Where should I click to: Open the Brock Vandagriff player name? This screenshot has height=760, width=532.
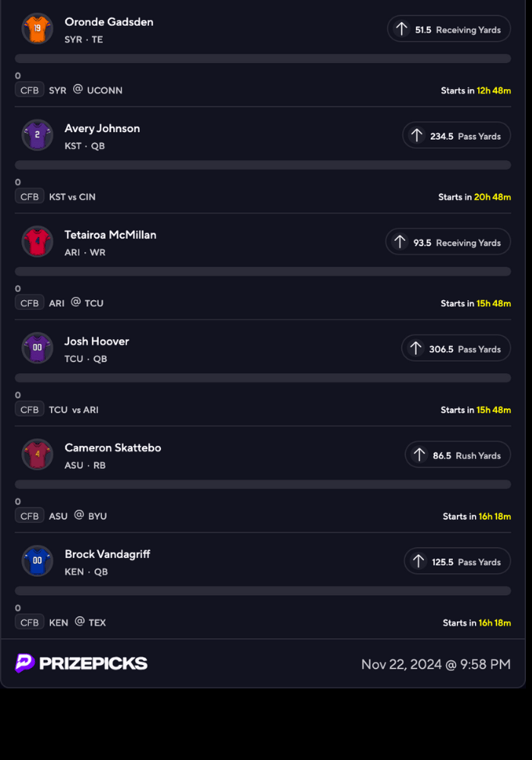[x=107, y=554]
